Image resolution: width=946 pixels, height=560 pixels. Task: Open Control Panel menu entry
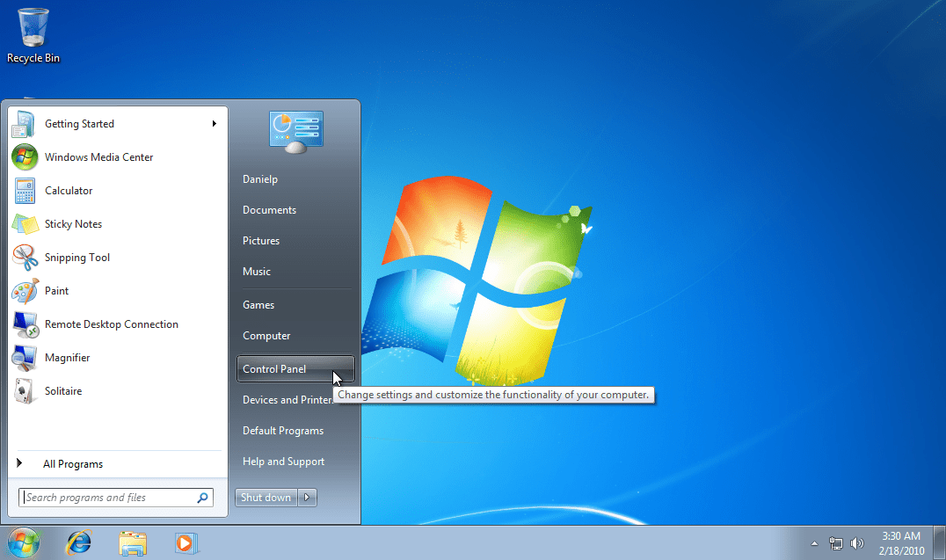point(295,368)
